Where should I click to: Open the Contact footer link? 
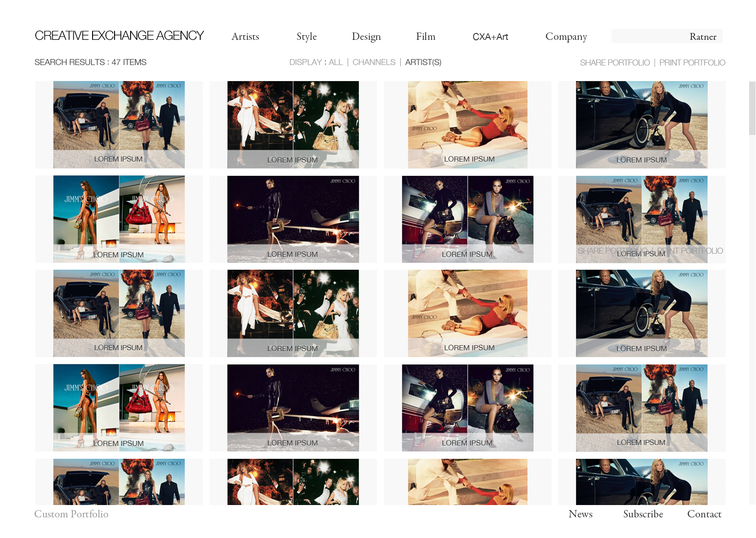(x=704, y=514)
